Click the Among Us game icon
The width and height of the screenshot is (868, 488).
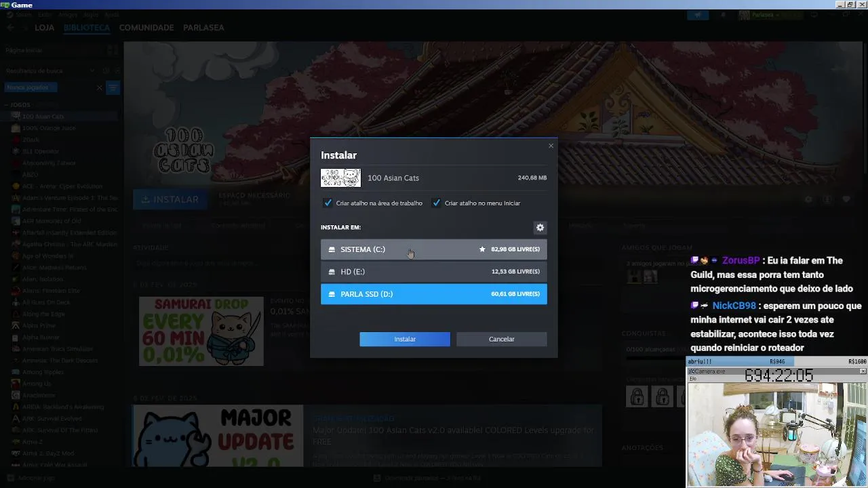pyautogui.click(x=16, y=383)
